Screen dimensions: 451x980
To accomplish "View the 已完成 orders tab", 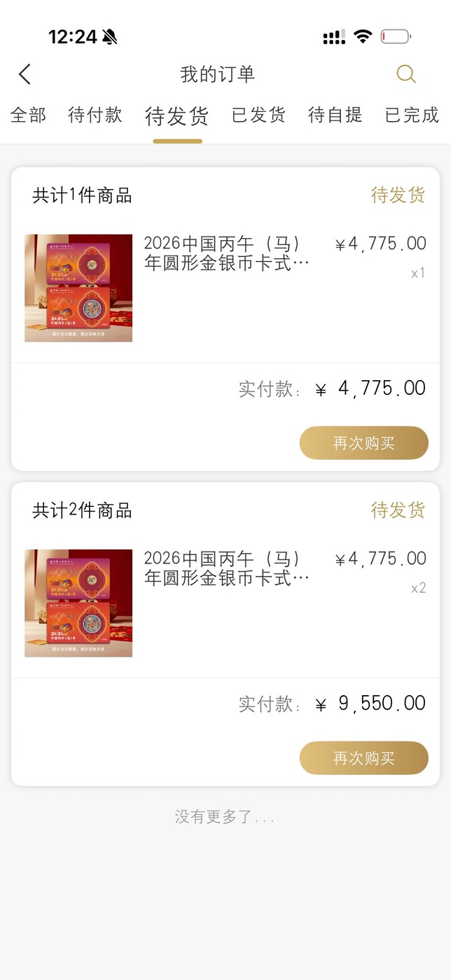I will click(x=412, y=115).
